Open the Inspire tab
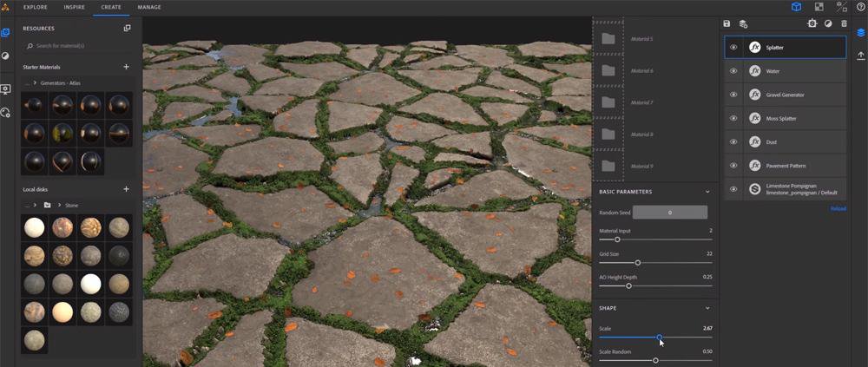The width and height of the screenshot is (868, 367). point(74,7)
